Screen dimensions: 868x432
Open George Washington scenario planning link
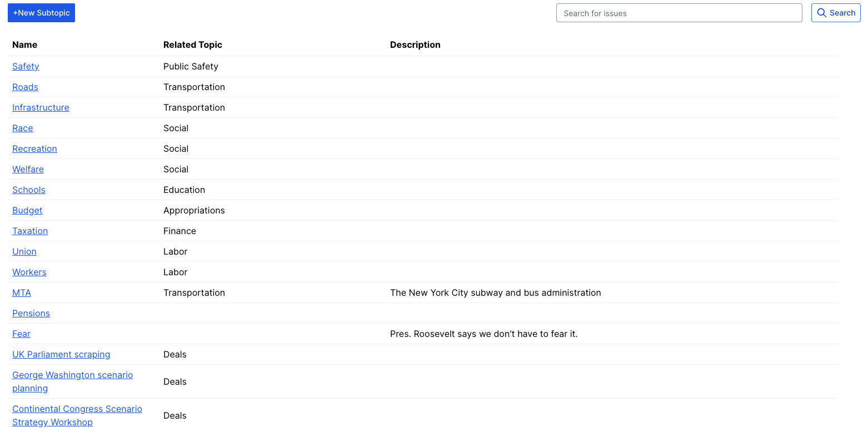(73, 381)
